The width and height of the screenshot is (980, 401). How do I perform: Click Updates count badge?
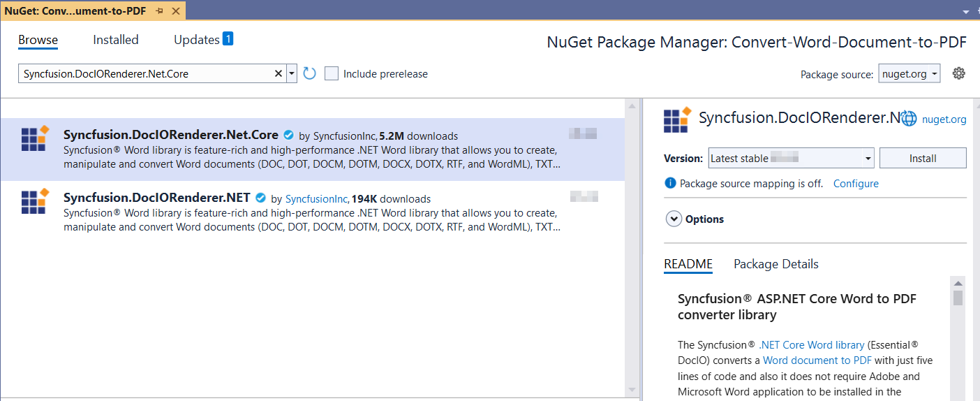pos(228,38)
